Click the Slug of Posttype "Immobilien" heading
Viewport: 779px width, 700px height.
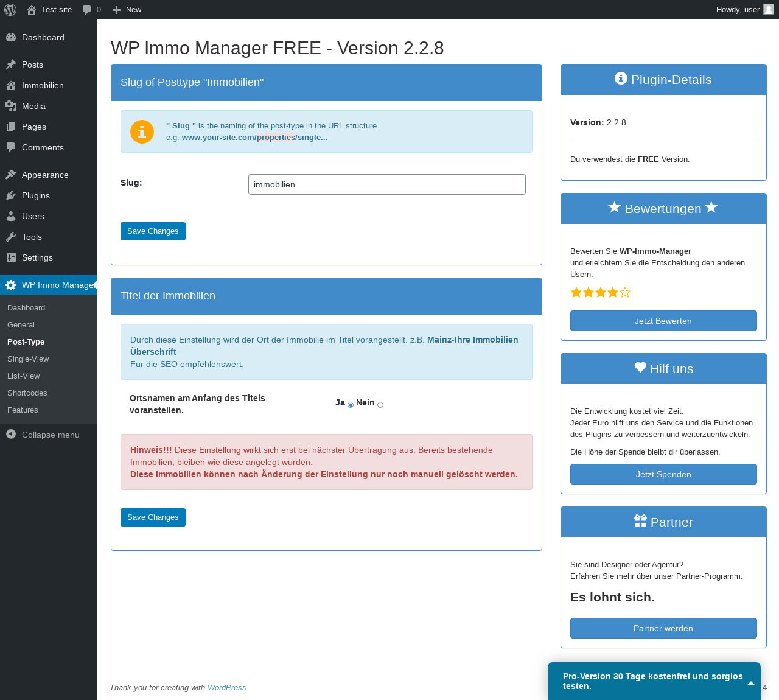192,82
